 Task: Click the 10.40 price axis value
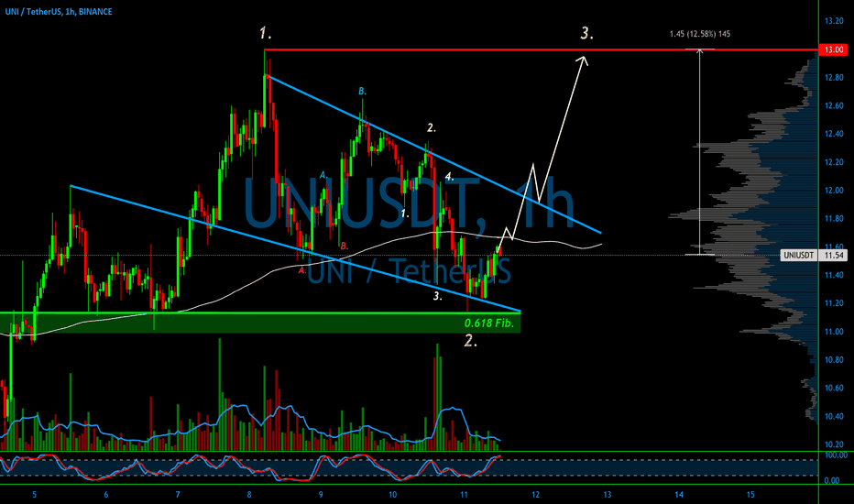[833, 417]
